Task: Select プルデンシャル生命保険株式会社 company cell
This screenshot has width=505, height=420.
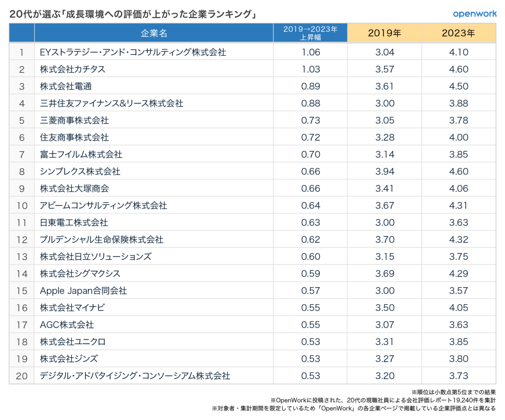Action: tap(101, 240)
